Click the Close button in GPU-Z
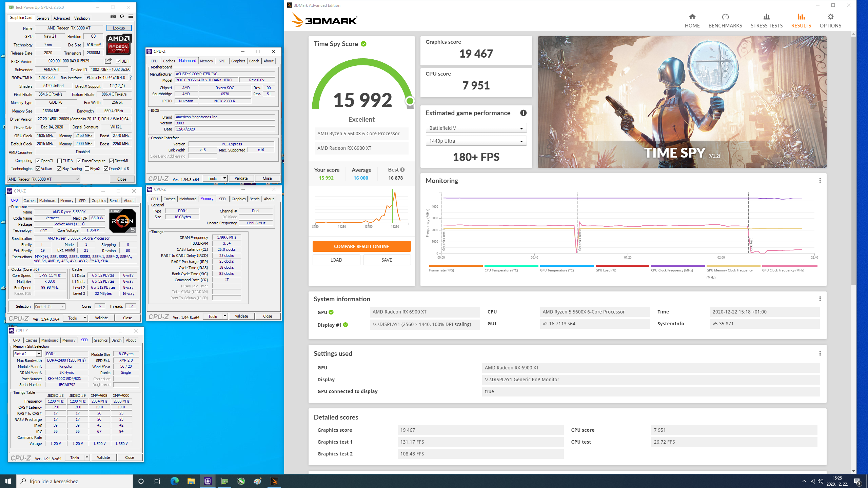The width and height of the screenshot is (868, 488). [x=122, y=179]
